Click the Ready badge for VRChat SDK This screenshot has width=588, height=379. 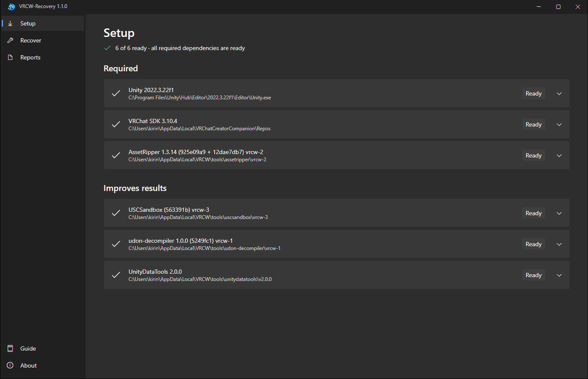tap(534, 124)
